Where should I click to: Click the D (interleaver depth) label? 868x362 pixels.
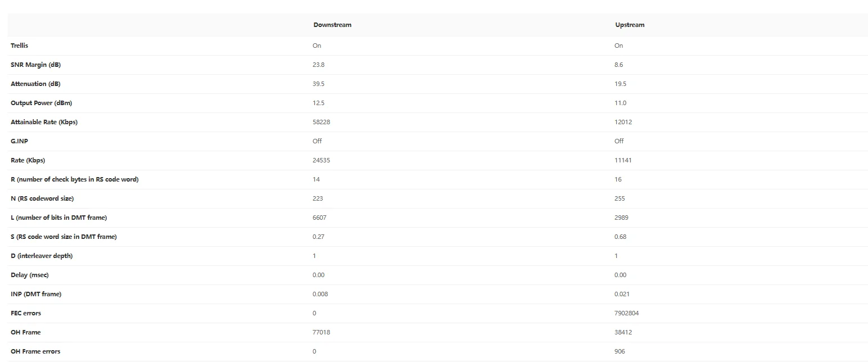42,256
